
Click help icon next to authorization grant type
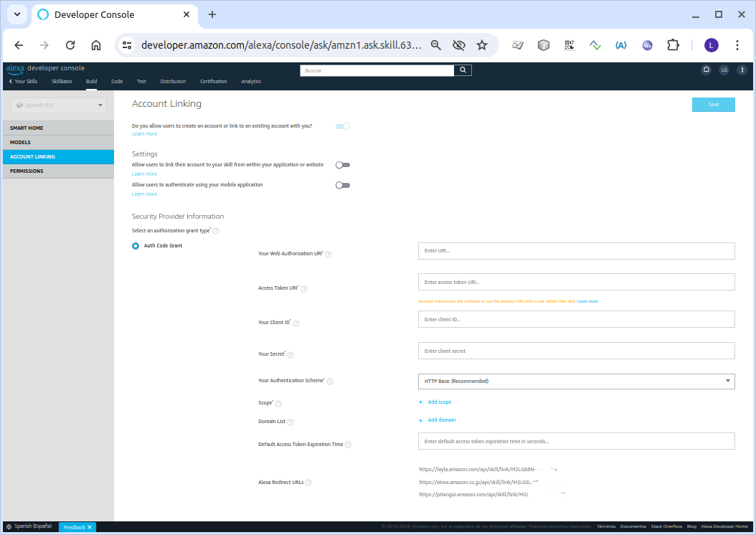pos(216,231)
